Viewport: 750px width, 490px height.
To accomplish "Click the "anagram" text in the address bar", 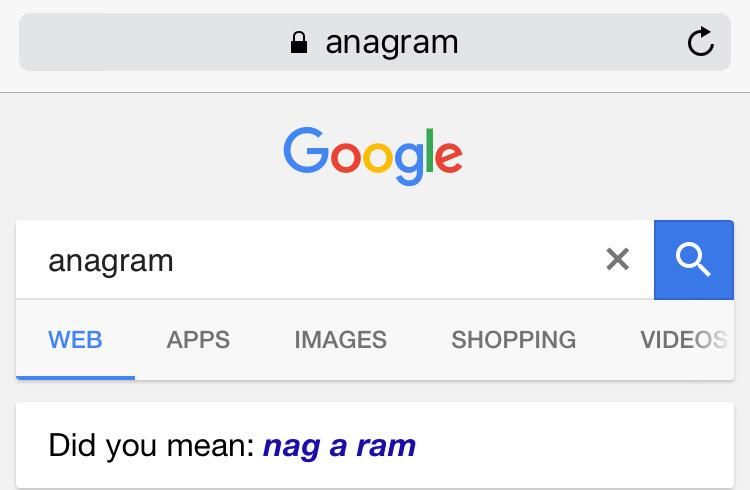I will (391, 42).
